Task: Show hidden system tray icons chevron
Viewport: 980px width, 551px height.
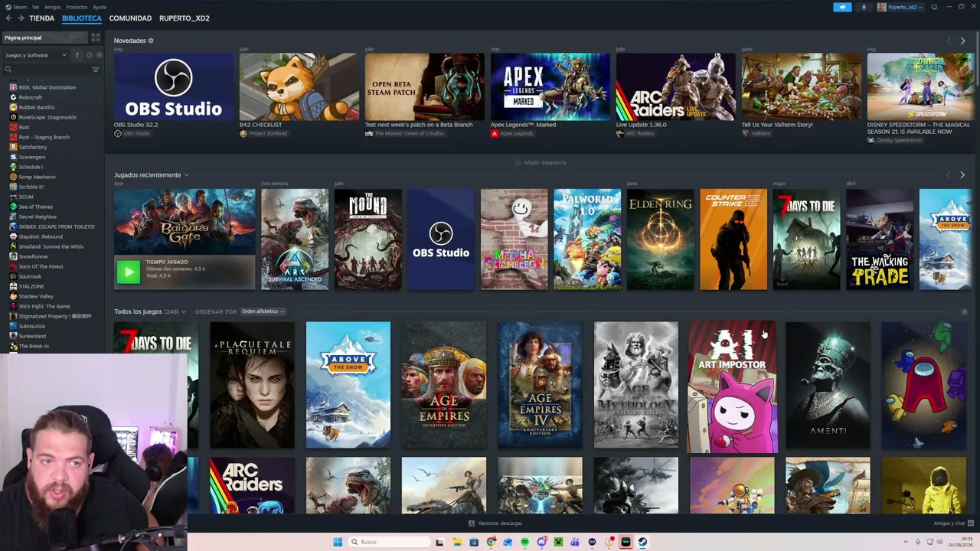Action: click(x=906, y=542)
